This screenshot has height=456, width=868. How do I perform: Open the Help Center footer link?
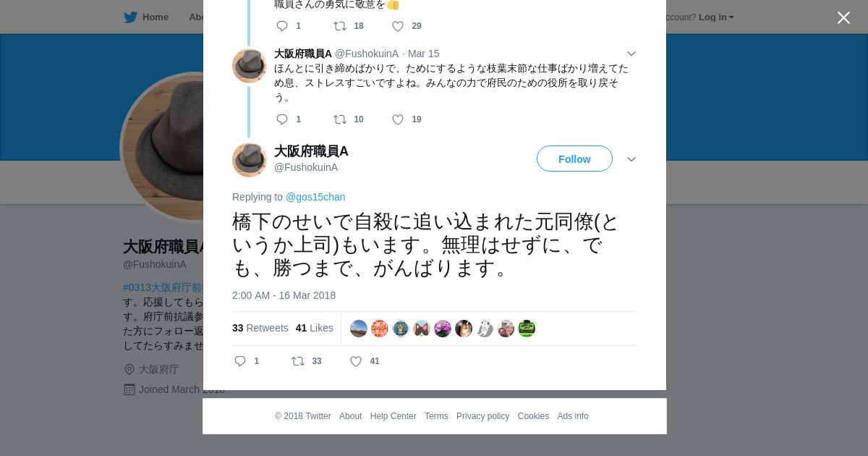point(393,416)
